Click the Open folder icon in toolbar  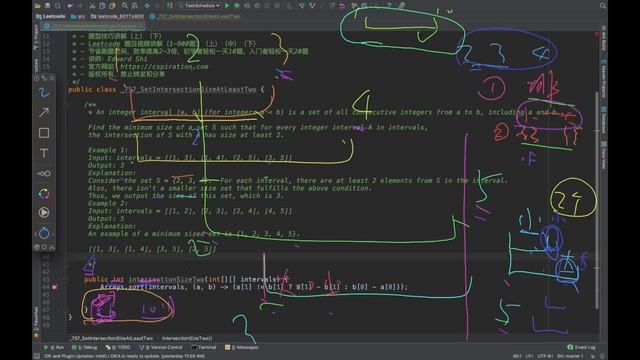tap(38, 6)
